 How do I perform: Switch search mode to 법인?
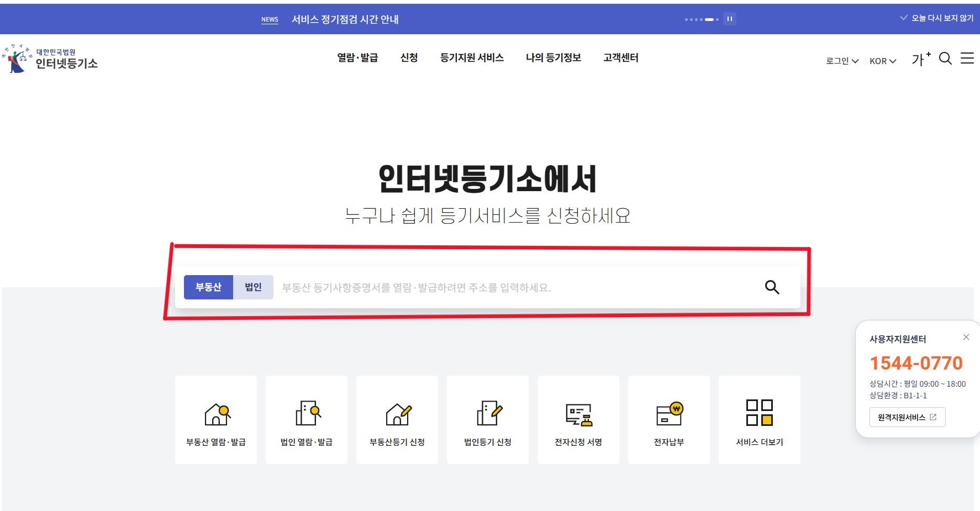click(253, 287)
